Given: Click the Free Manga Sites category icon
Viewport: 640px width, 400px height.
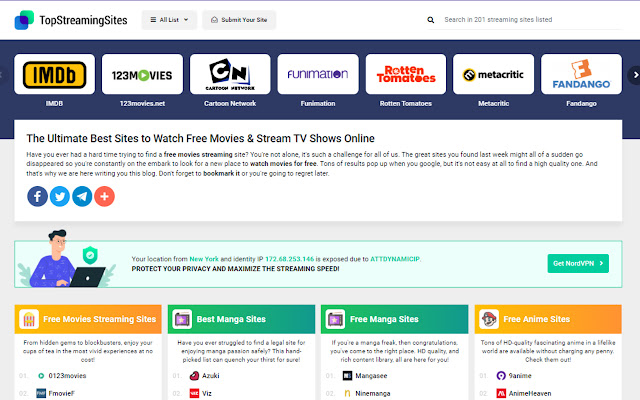Looking at the screenshot, I should click(336, 319).
